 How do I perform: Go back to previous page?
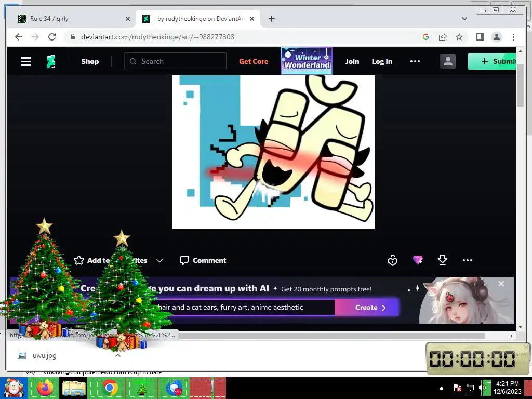[19, 37]
